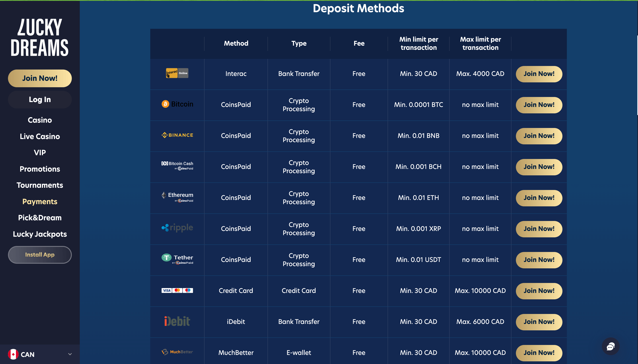Click Join Now! in the Bitcoin Cash row
The image size is (638, 364).
tap(539, 167)
